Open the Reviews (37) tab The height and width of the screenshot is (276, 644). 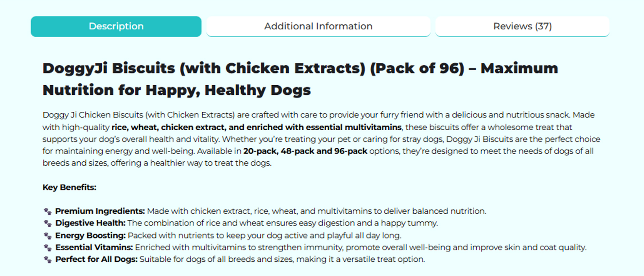pos(522,26)
